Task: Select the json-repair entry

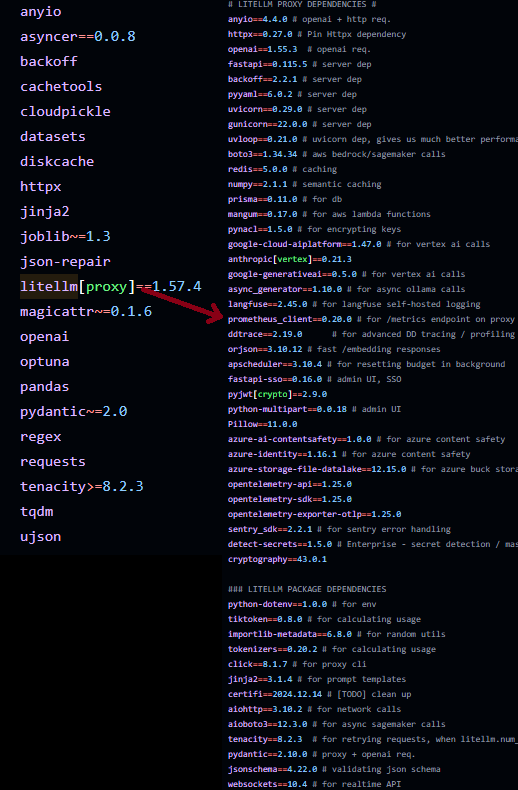Action: click(65, 261)
